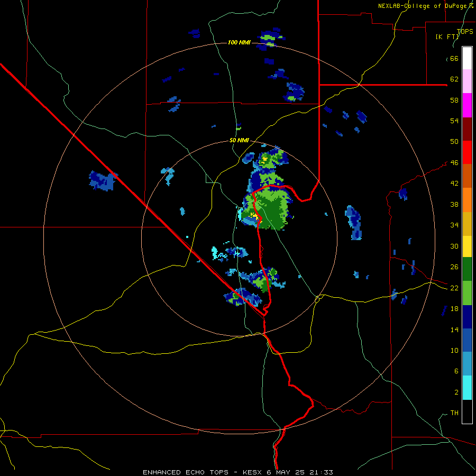Click the navy blue legend swatch

click(x=467, y=317)
